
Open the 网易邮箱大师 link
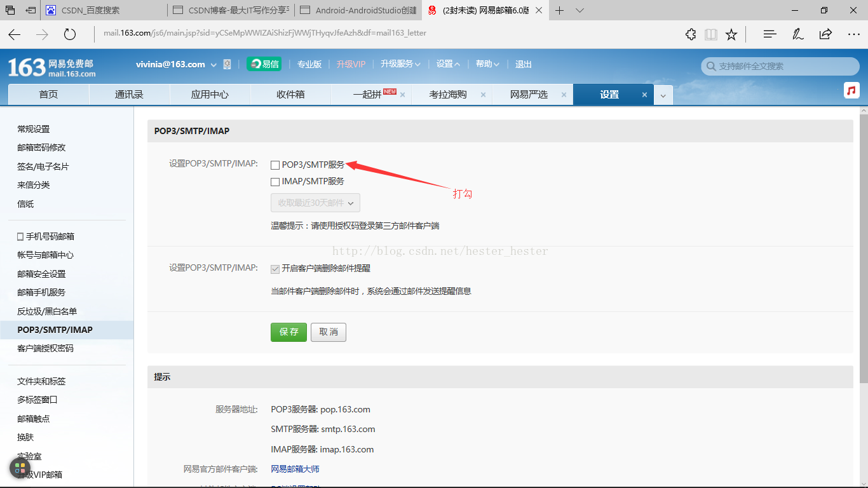295,469
